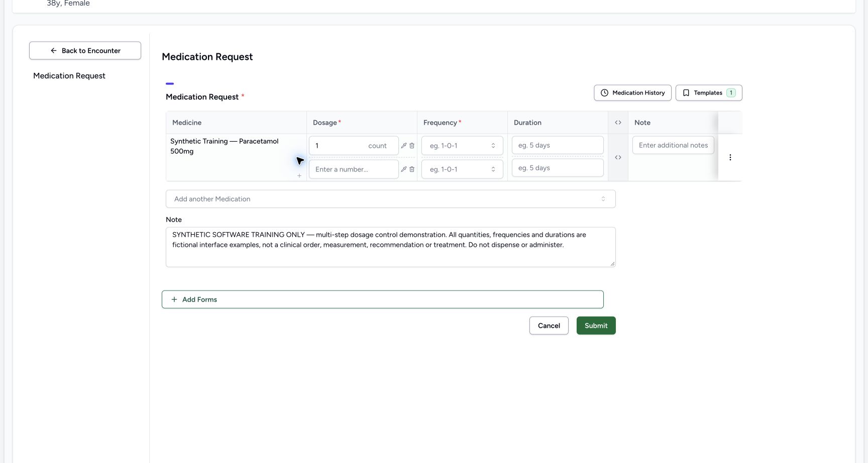
Task: Open the three-dot row options menu
Action: (x=730, y=157)
